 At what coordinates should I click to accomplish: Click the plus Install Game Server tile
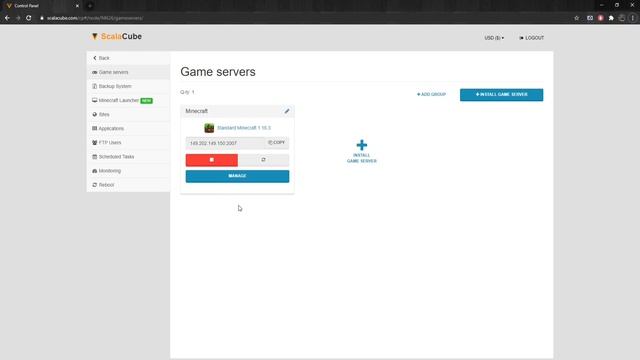pos(362,151)
